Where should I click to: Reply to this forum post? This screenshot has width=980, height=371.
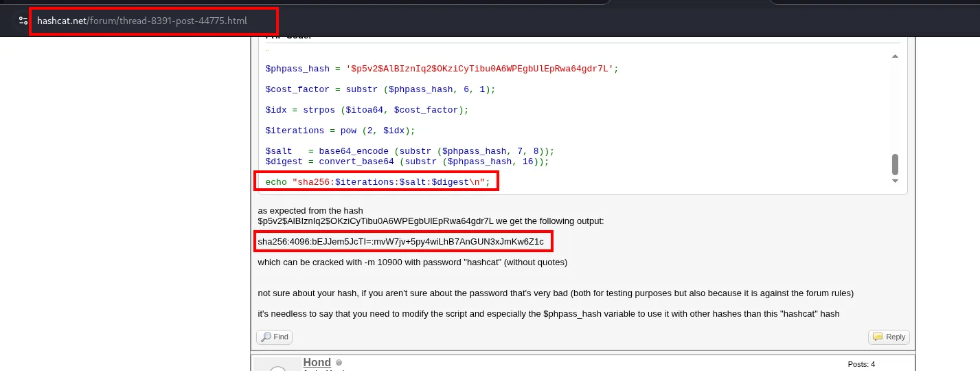click(x=889, y=337)
